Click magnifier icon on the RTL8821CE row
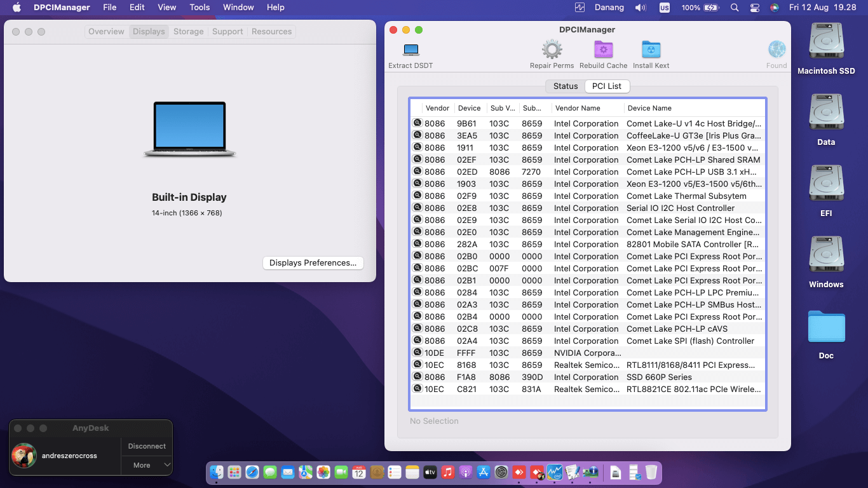 417,388
